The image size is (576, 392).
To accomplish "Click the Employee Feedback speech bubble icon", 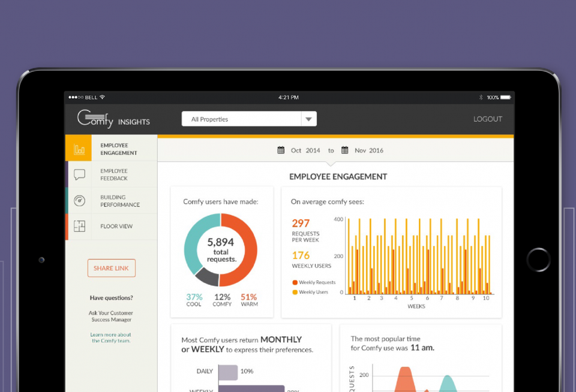I will [79, 174].
